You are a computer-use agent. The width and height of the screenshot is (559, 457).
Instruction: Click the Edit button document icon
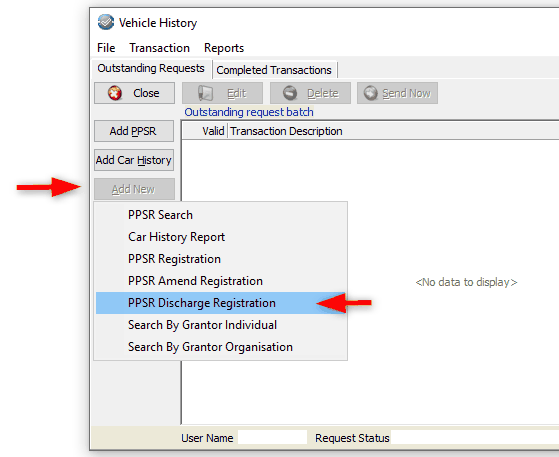pyautogui.click(x=205, y=93)
